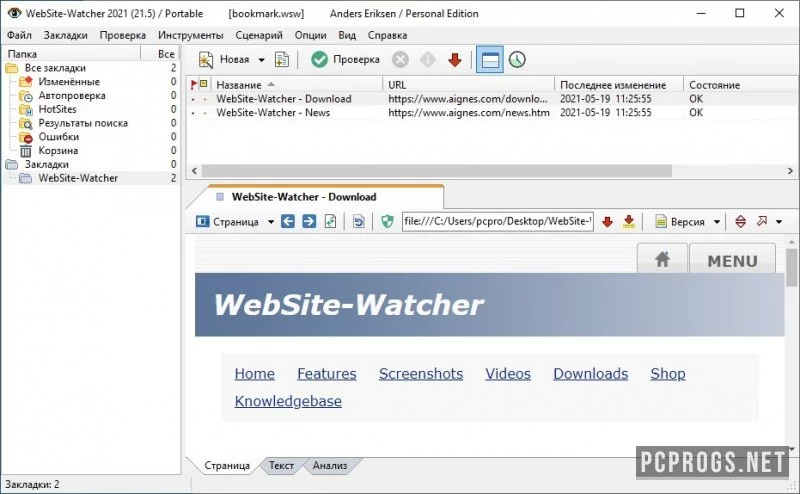800x494 pixels.
Task: Go forward with the blue right arrow
Action: pos(309,221)
